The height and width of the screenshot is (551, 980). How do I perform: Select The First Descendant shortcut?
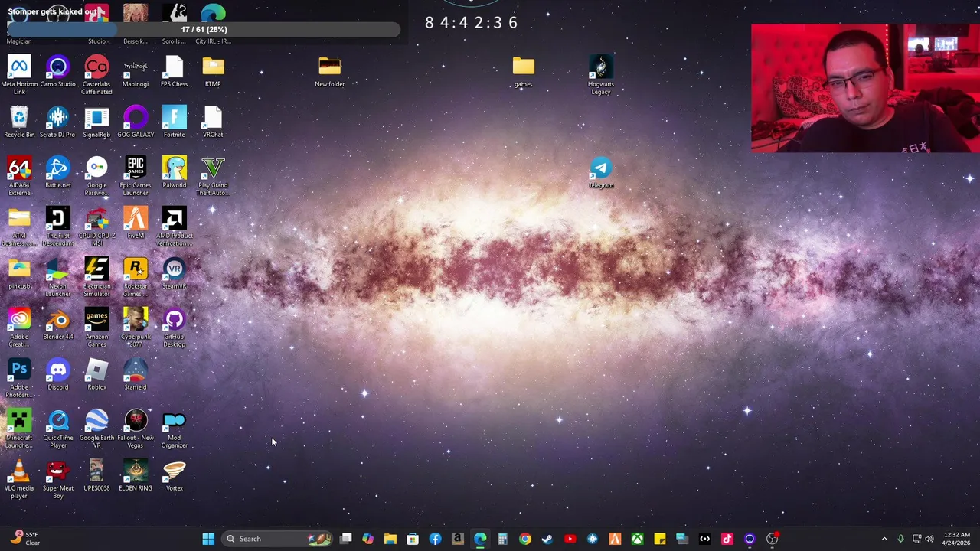click(x=58, y=227)
